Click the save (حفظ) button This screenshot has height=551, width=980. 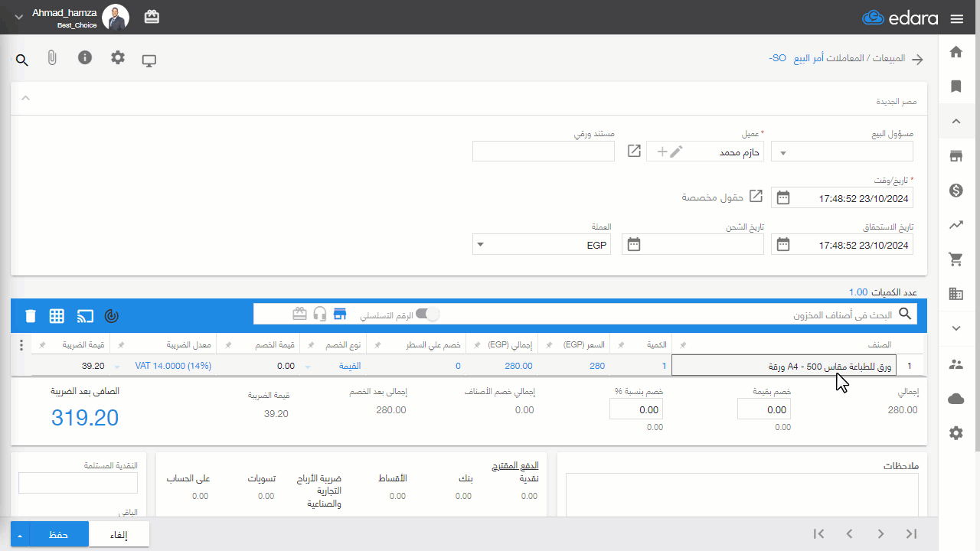tap(59, 535)
